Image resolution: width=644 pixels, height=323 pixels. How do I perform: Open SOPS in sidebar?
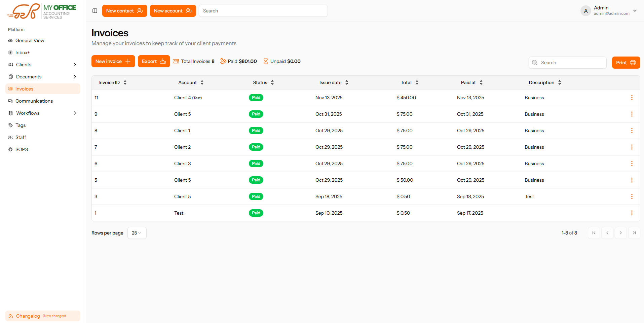coord(43,149)
